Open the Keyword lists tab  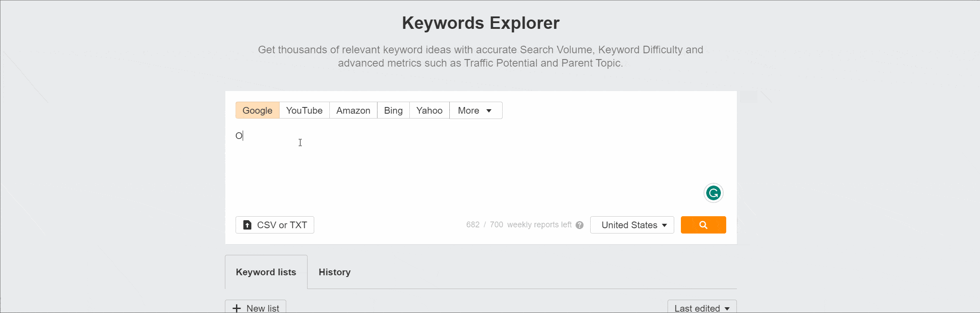[x=266, y=272]
